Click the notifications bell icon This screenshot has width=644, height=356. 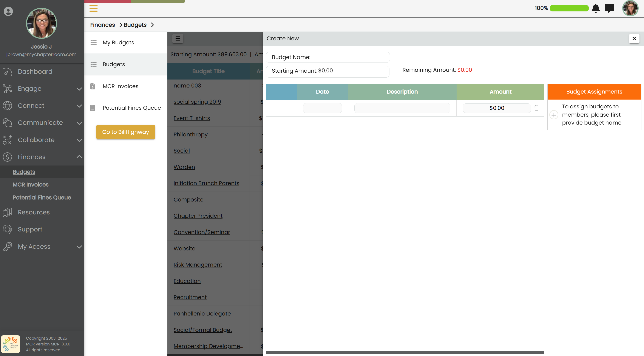(x=596, y=8)
